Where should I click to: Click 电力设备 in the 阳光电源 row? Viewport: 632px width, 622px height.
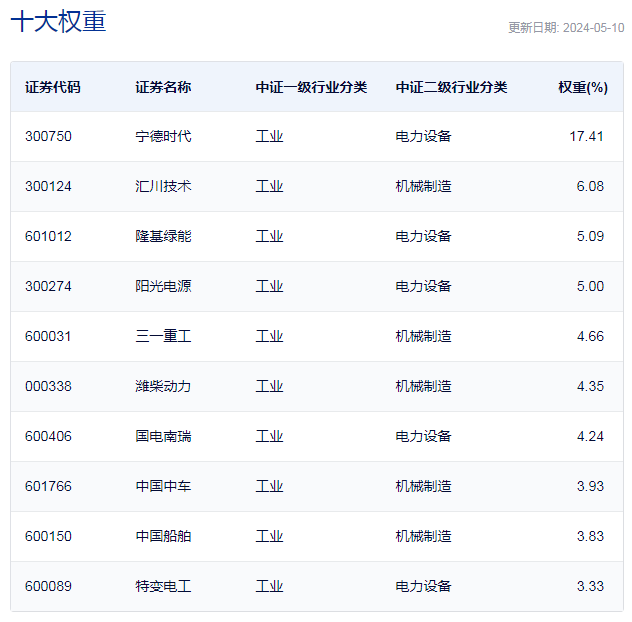coord(423,286)
